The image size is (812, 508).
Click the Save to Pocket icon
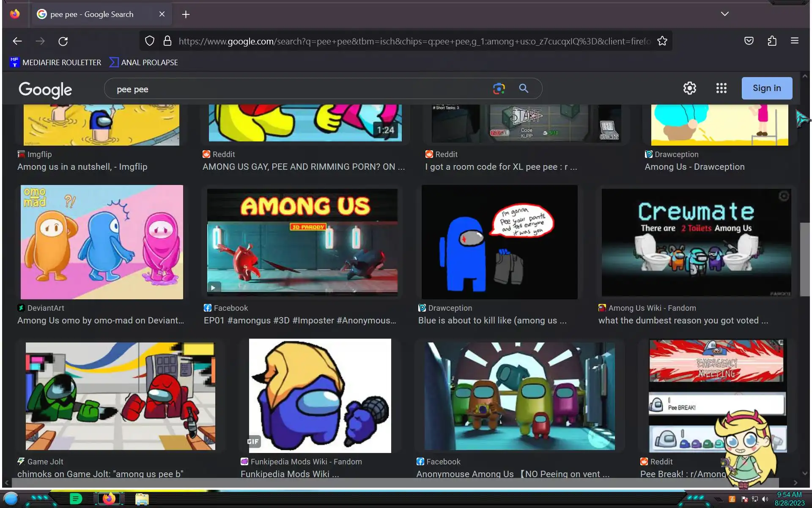point(749,41)
